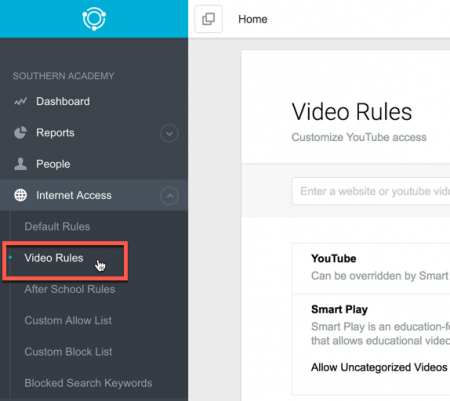The height and width of the screenshot is (401, 450).
Task: Open the Reports menu item
Action: click(x=55, y=133)
